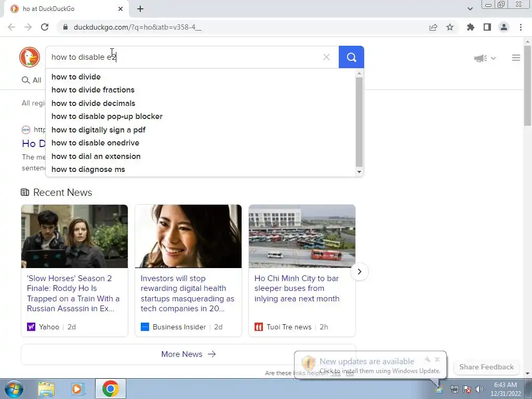
Task: Click the page vertical scrollbar thumb
Action: 528,86
